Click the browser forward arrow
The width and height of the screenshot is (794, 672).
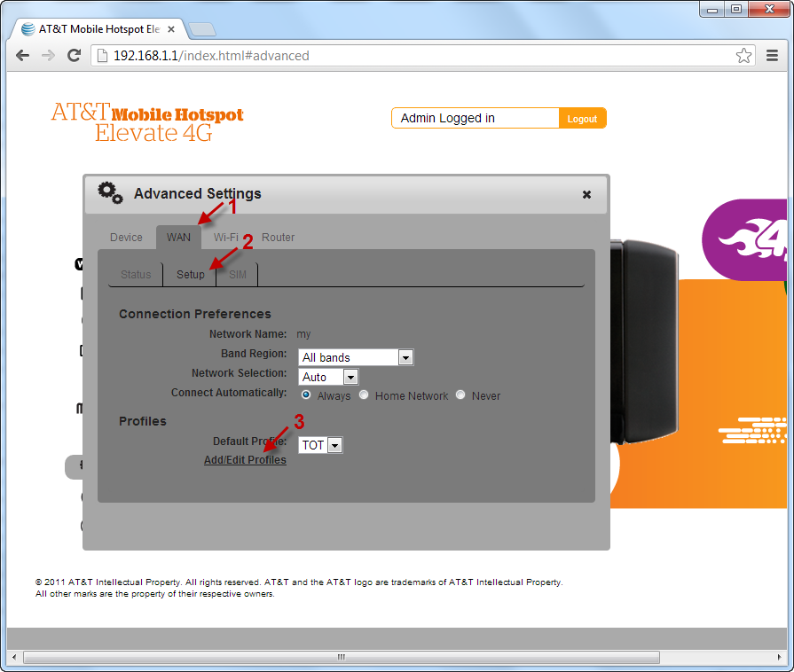coord(48,56)
